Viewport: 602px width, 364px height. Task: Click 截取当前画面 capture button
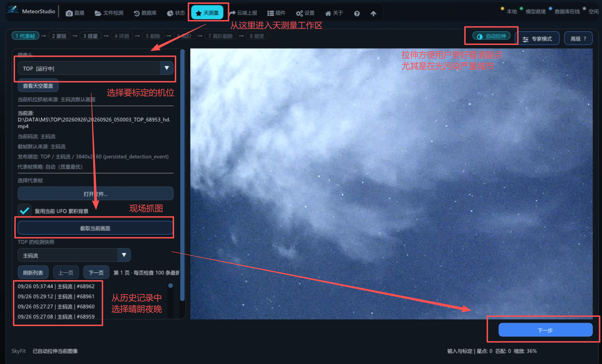point(96,228)
